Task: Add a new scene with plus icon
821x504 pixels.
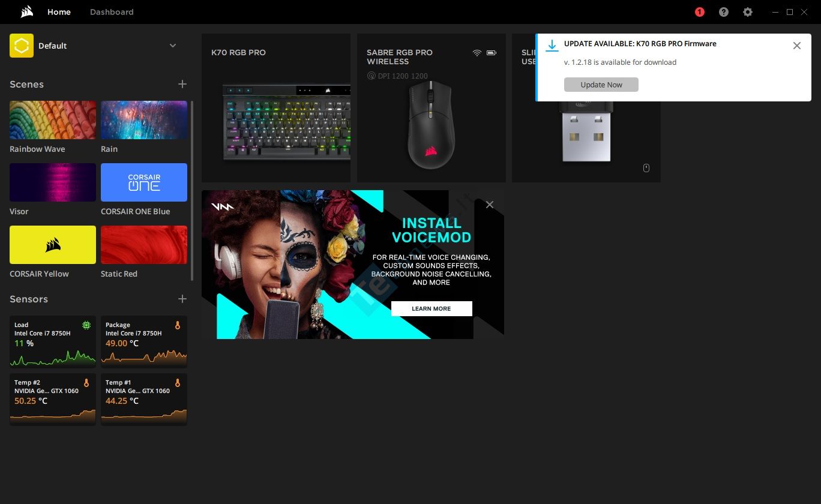Action: (x=182, y=84)
